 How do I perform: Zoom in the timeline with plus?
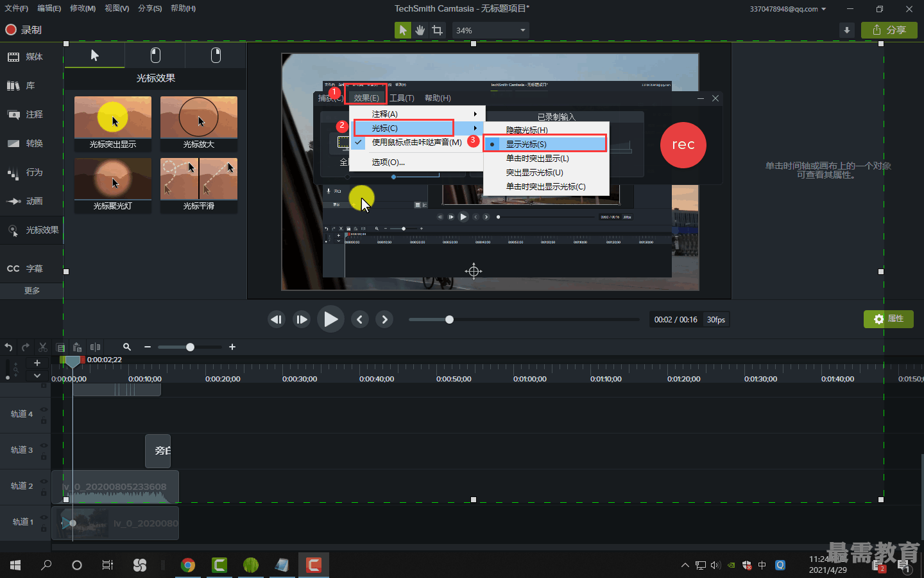tap(232, 347)
